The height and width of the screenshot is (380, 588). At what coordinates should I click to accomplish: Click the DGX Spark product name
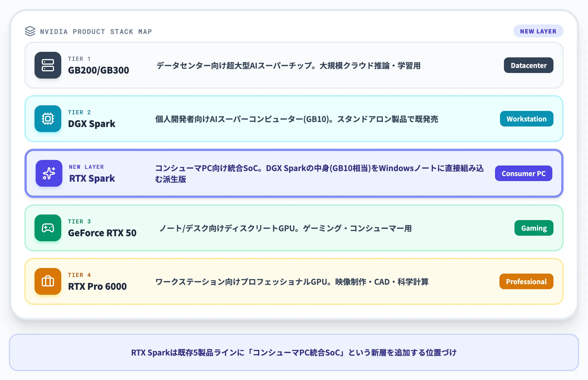coord(92,124)
